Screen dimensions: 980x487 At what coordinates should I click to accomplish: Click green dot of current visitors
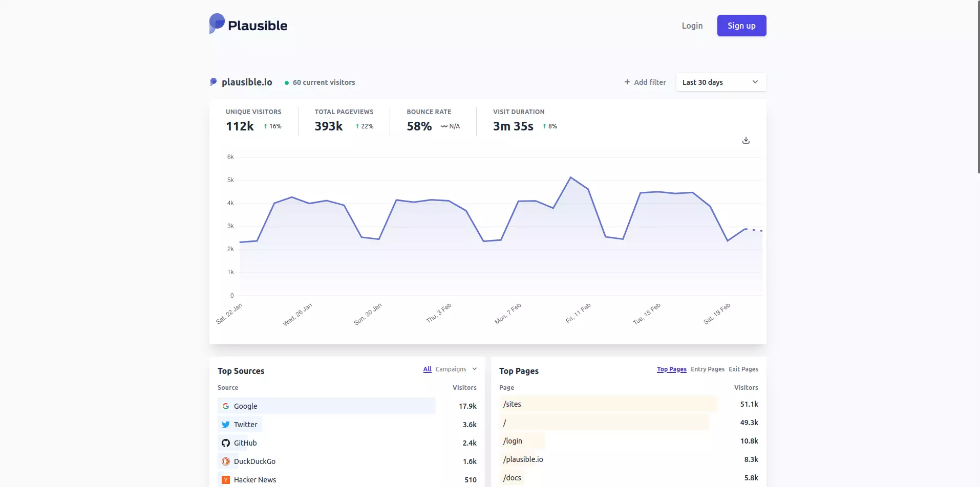pos(287,82)
